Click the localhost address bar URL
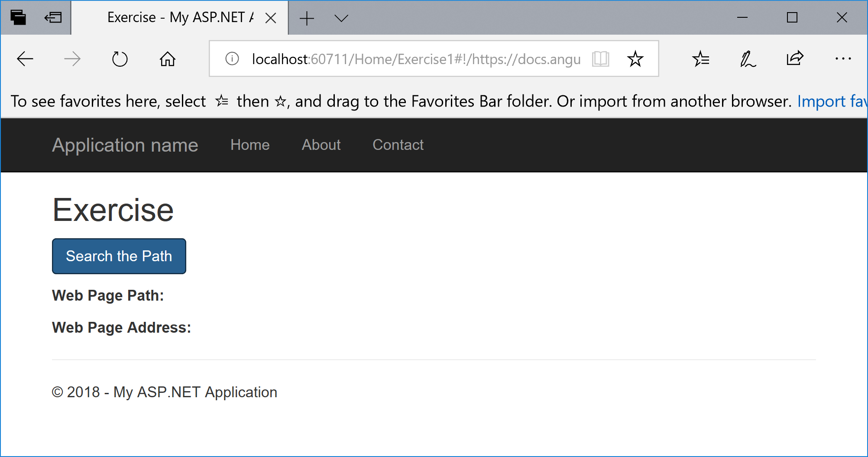Image resolution: width=868 pixels, height=457 pixels. tap(416, 59)
